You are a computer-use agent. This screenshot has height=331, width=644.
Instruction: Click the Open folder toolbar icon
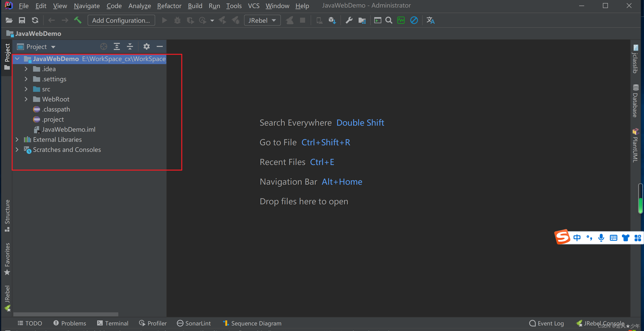(9, 20)
